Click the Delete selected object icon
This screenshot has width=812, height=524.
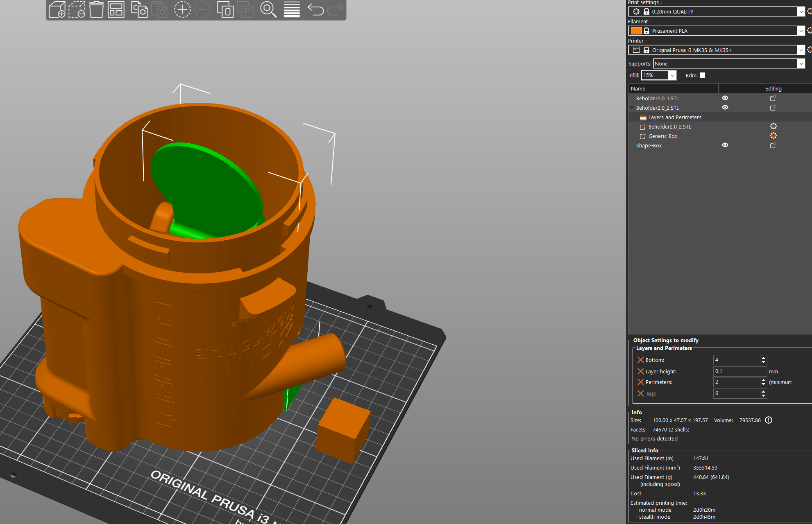point(77,9)
